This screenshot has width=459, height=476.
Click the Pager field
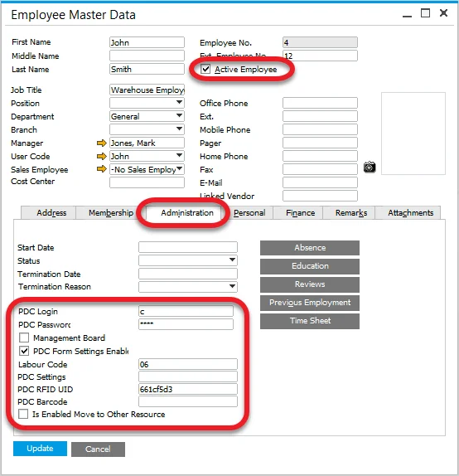pos(320,143)
